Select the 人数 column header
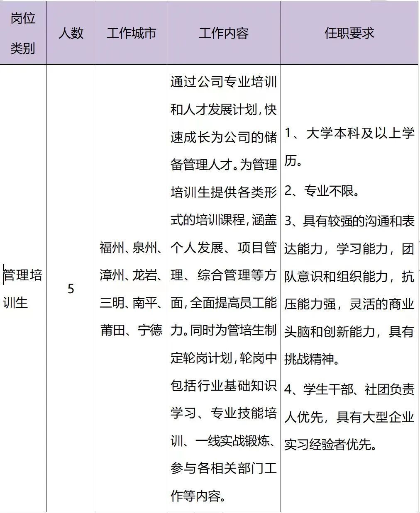The image size is (420, 513). (x=71, y=33)
